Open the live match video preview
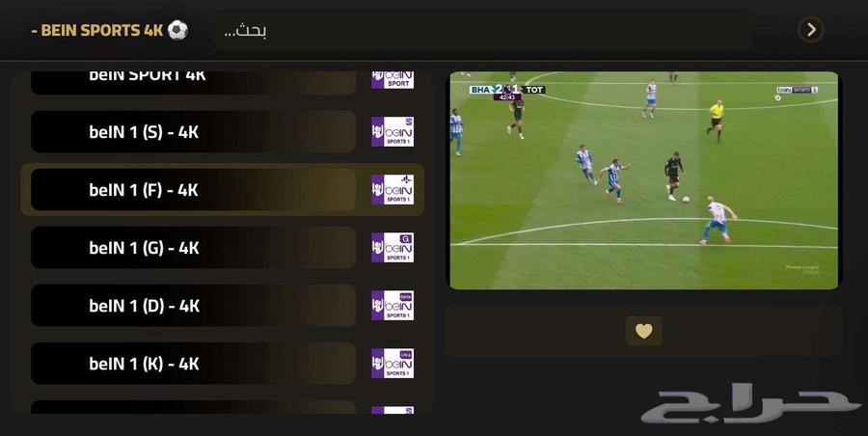 pyautogui.click(x=644, y=180)
